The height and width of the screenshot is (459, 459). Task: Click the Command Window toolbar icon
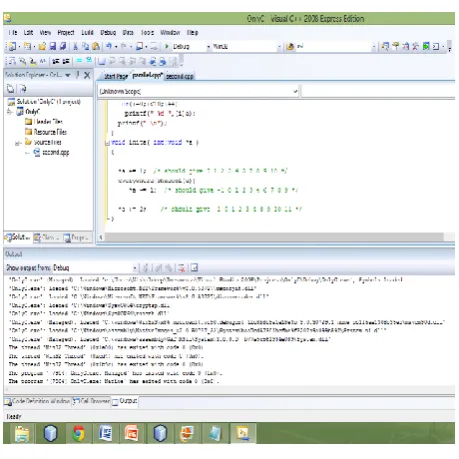(436, 46)
